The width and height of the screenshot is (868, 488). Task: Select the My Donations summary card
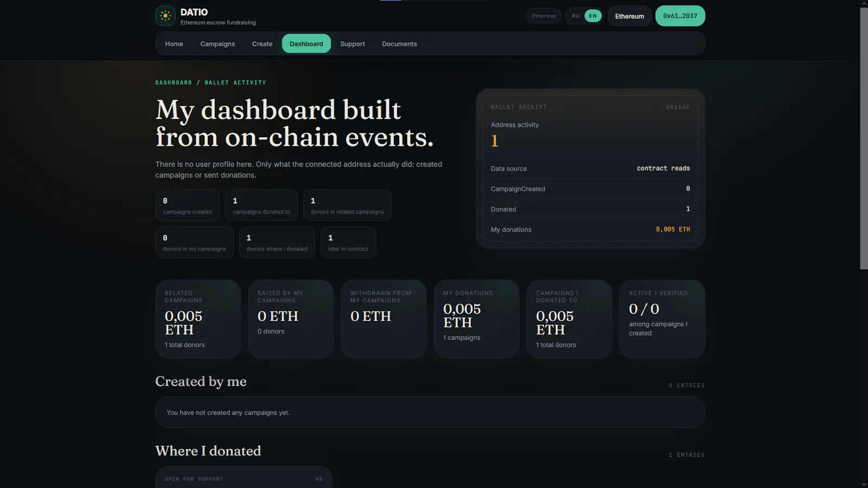(476, 319)
